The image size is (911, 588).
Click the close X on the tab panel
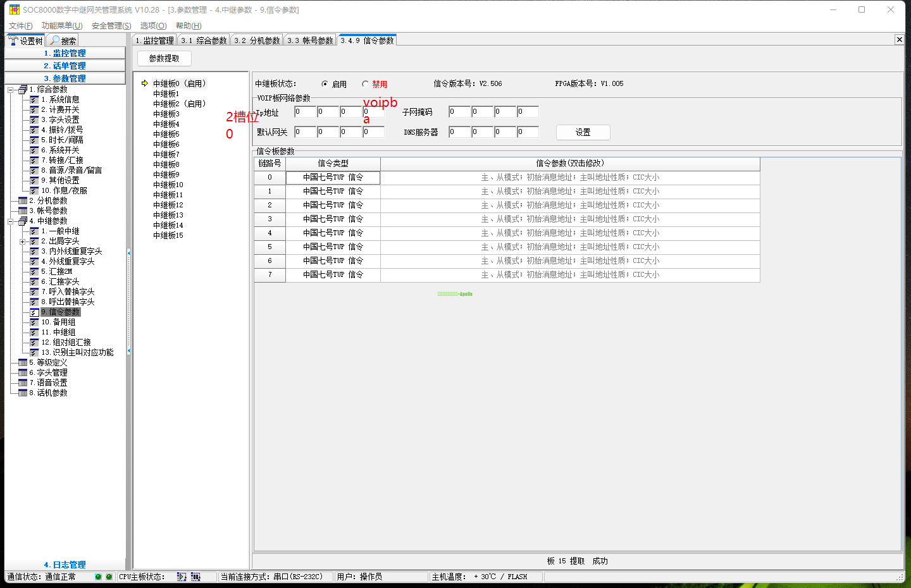click(899, 40)
